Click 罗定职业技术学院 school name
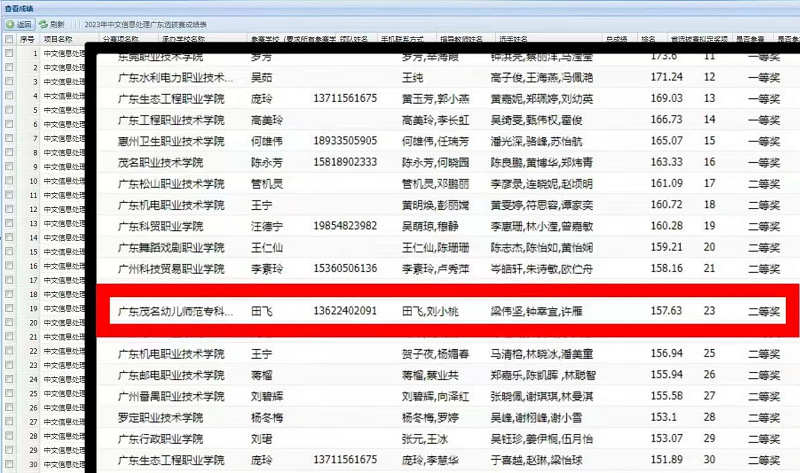800x473 pixels. [160, 418]
